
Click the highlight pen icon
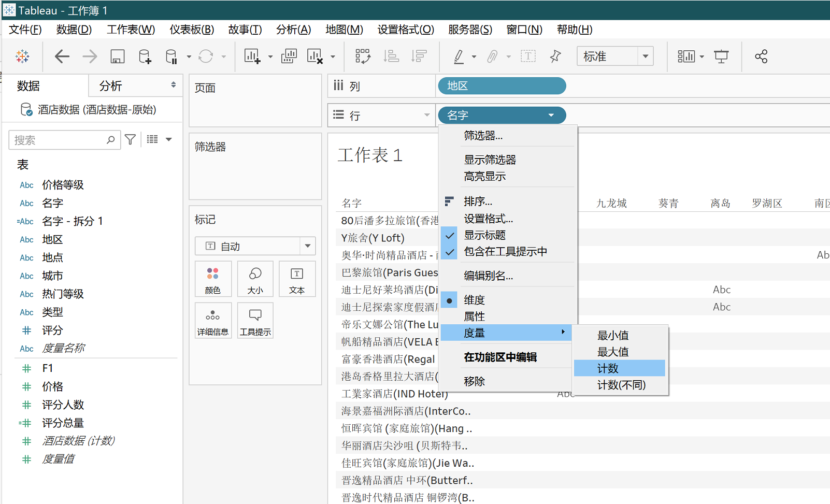(459, 56)
